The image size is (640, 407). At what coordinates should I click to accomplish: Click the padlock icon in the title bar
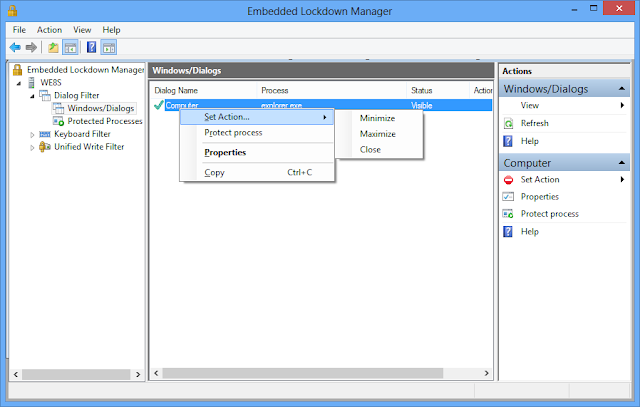click(x=13, y=10)
